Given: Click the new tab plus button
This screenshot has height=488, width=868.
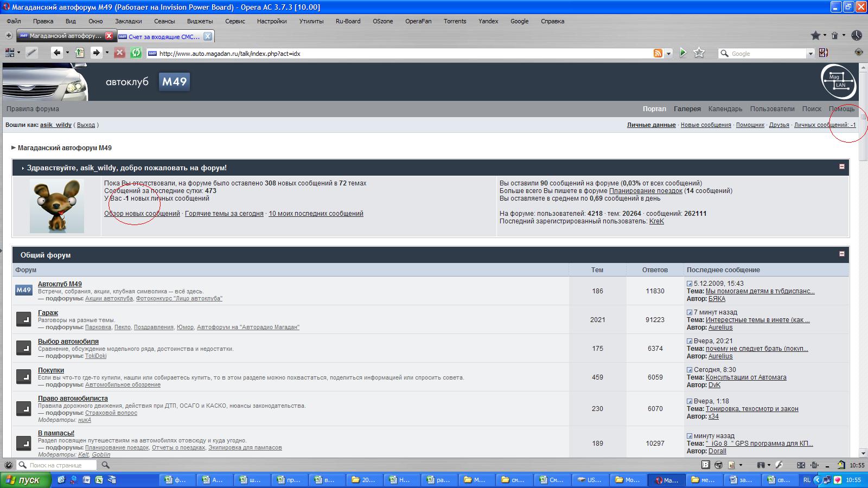Looking at the screenshot, I should click(x=9, y=36).
